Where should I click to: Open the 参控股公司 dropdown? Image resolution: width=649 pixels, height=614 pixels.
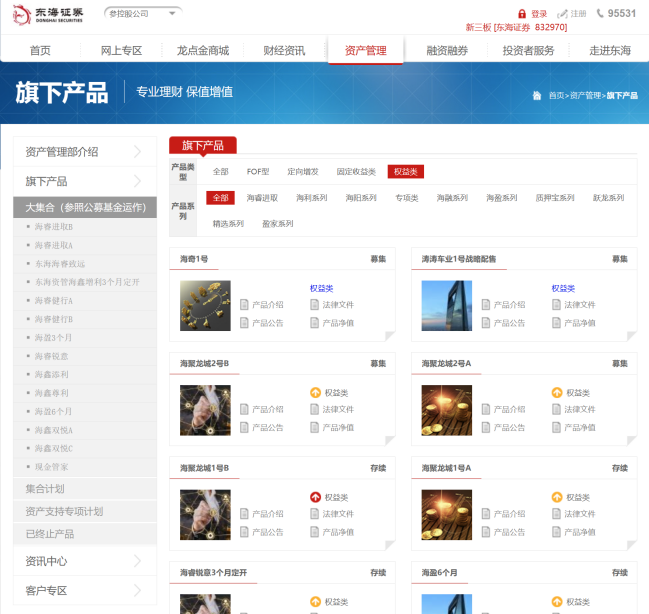(x=143, y=14)
